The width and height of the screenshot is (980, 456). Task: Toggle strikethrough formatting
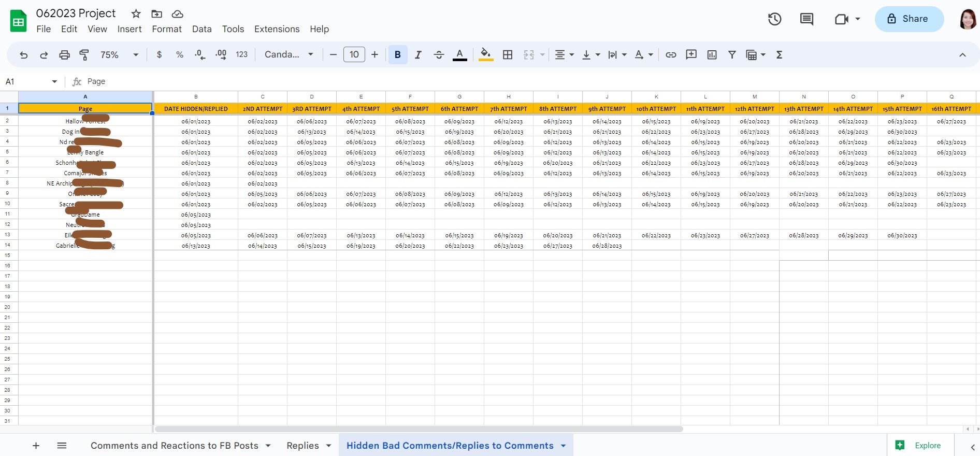click(439, 54)
